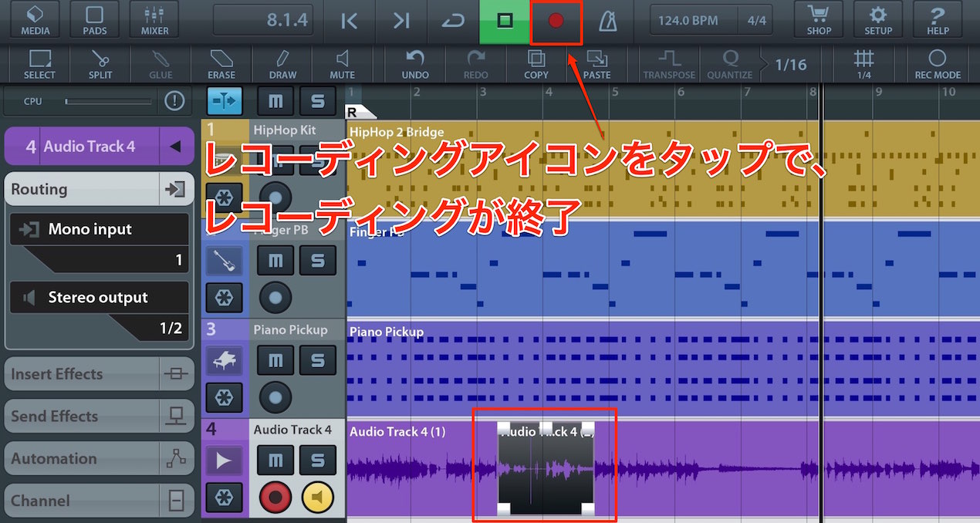The width and height of the screenshot is (980, 523).
Task: Open the 1/4 grid setting
Action: point(863,64)
